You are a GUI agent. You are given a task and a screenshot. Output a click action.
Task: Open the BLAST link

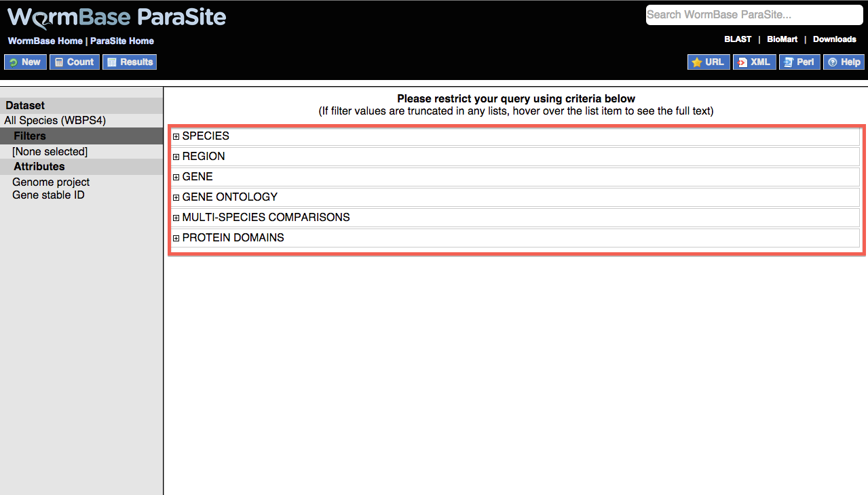(x=738, y=39)
